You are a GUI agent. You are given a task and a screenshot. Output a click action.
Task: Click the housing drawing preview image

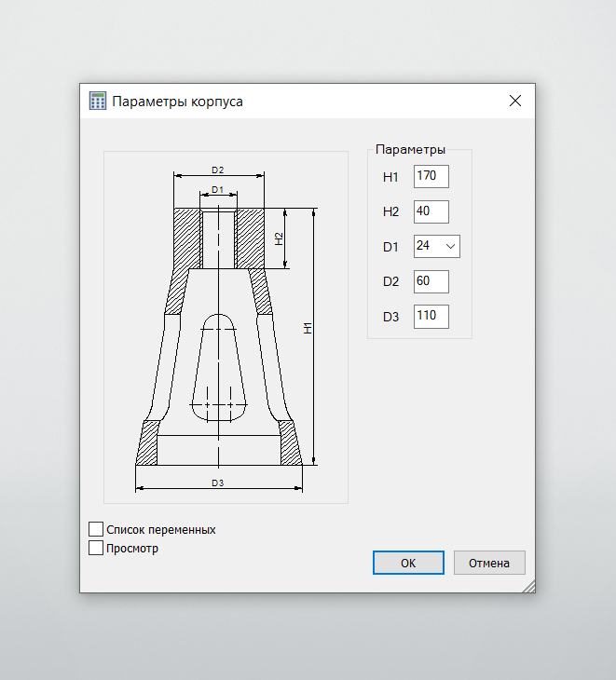(x=226, y=327)
